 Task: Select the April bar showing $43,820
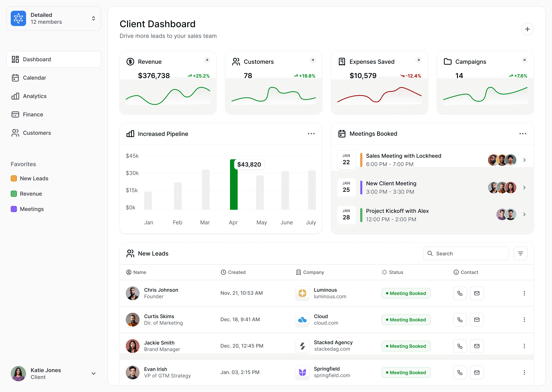[x=233, y=191]
